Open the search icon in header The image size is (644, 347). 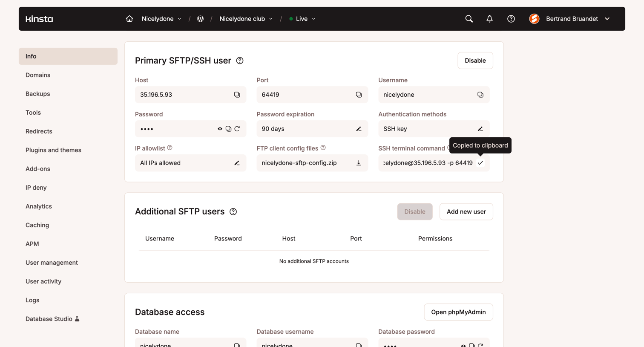pos(469,19)
